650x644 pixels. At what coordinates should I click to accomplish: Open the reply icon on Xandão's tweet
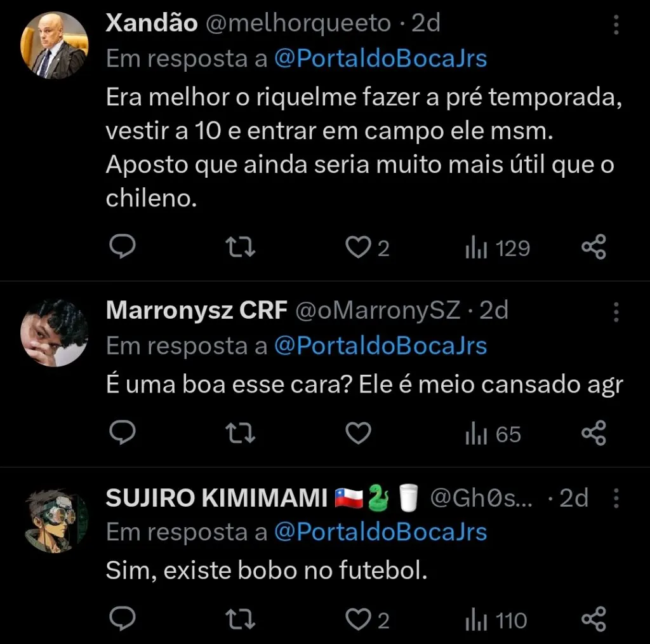tap(123, 248)
